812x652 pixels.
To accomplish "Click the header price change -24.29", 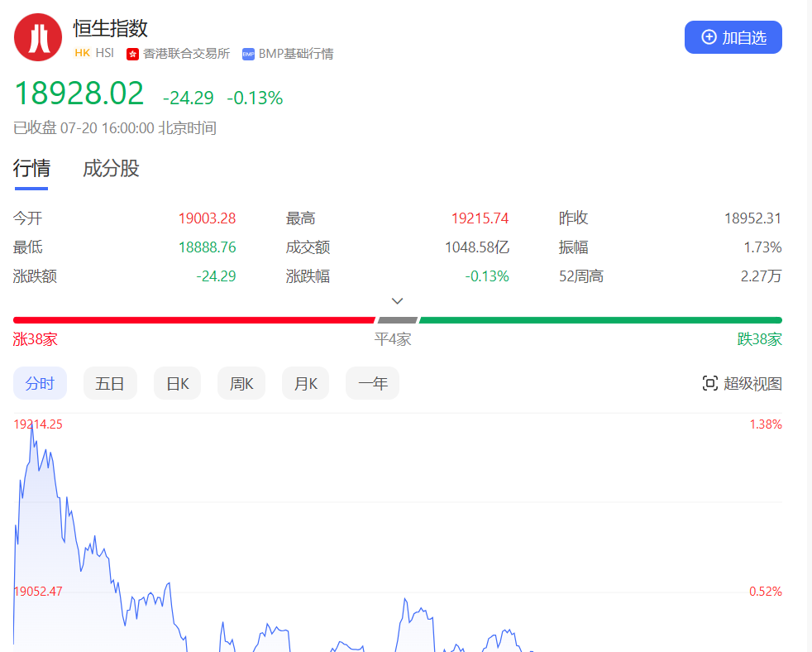I will [x=188, y=98].
